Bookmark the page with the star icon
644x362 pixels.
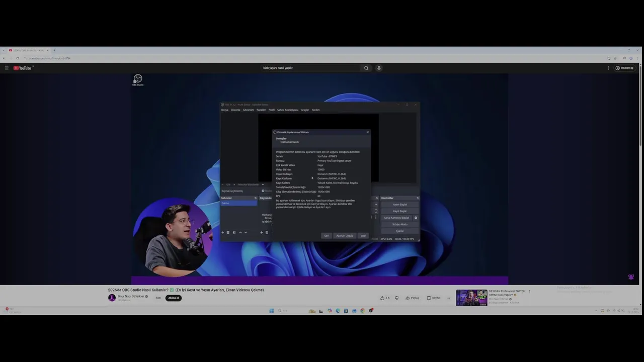pos(615,58)
